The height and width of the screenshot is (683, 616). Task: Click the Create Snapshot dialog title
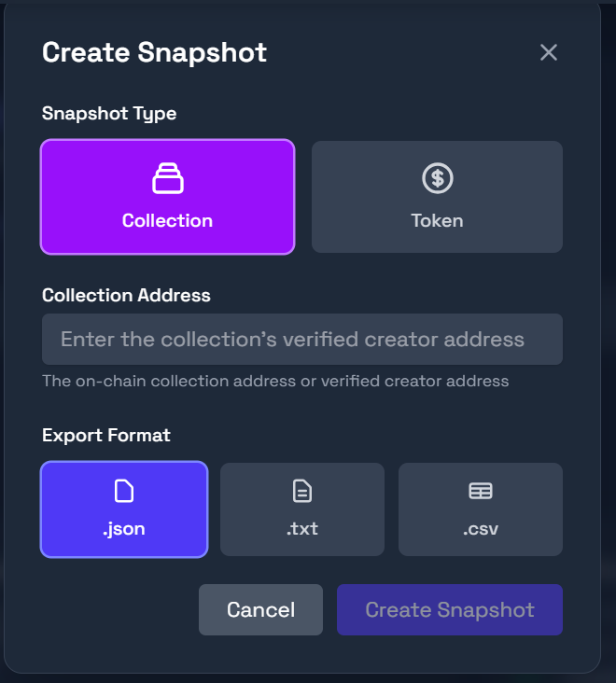click(x=155, y=52)
